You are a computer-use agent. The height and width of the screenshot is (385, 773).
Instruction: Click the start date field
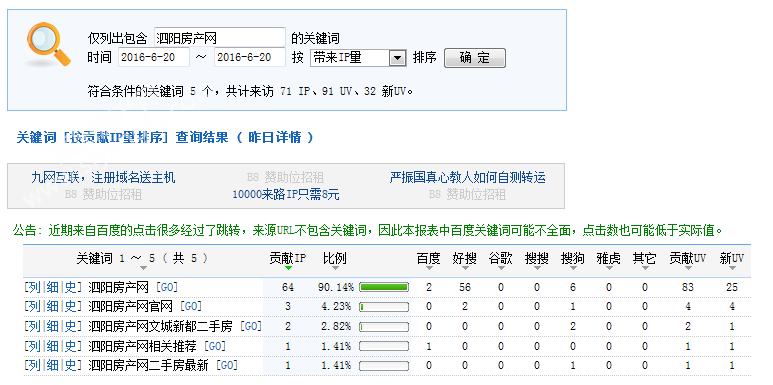tap(154, 57)
